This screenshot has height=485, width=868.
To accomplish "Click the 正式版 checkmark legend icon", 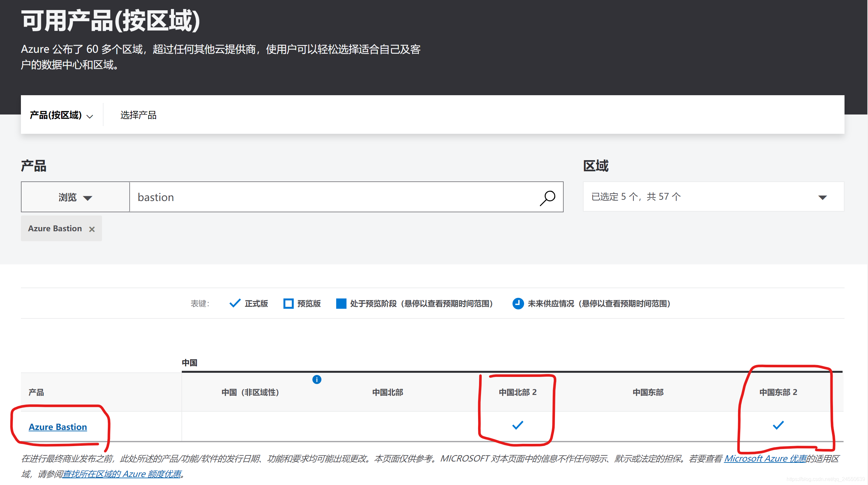I will pyautogui.click(x=235, y=303).
